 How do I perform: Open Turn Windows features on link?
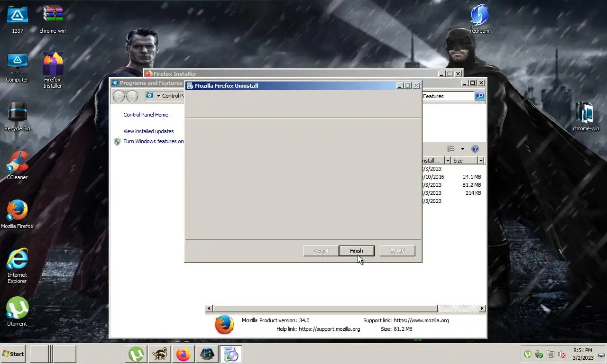[153, 141]
